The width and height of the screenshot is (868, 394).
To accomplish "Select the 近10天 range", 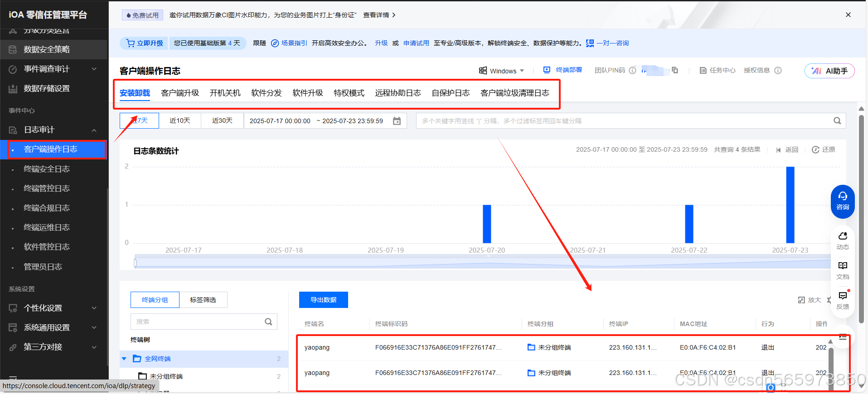I will point(180,120).
